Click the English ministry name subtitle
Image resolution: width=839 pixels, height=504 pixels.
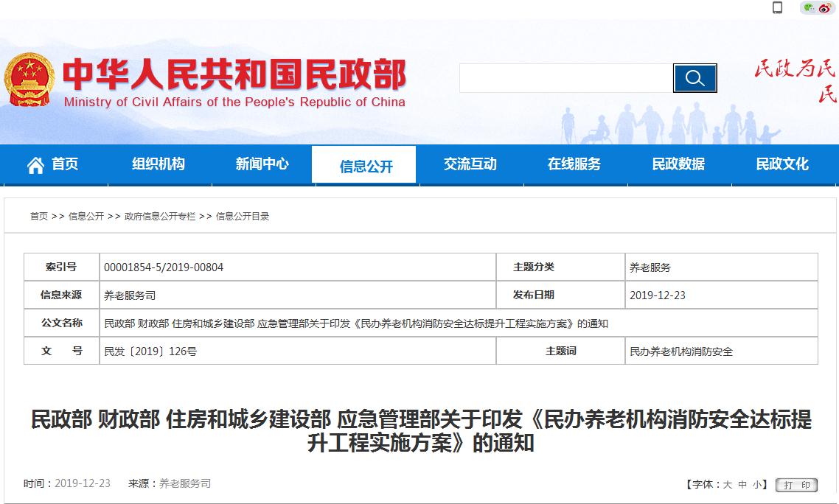click(x=234, y=102)
